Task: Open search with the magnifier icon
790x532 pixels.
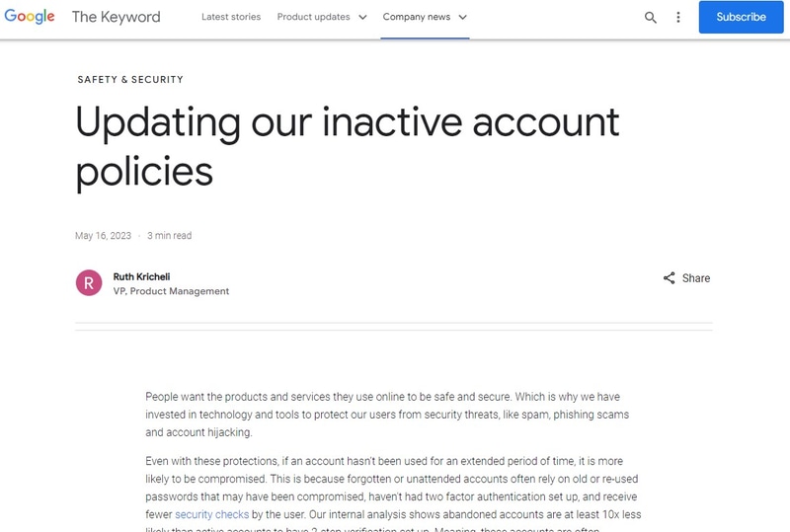Action: 651,17
